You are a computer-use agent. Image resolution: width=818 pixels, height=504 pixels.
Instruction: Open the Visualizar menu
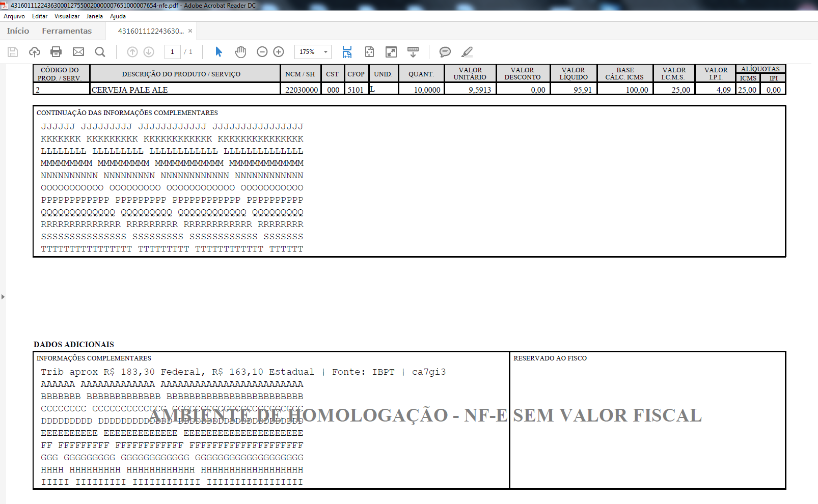click(67, 16)
